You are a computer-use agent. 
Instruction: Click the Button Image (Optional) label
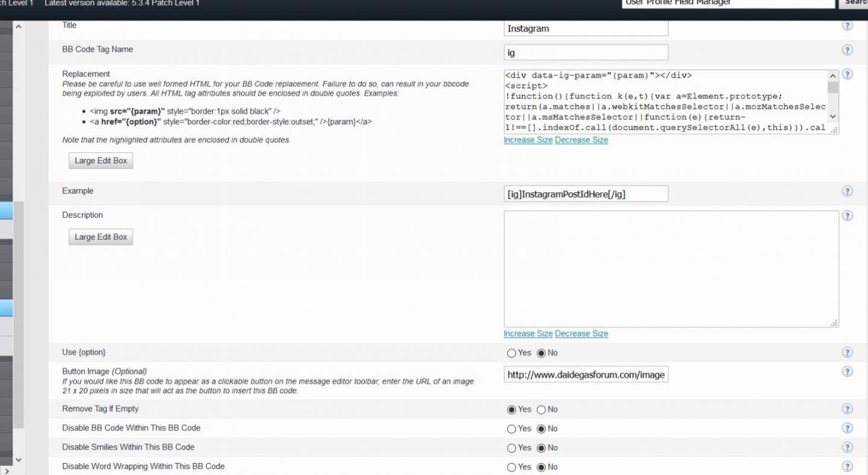[104, 371]
